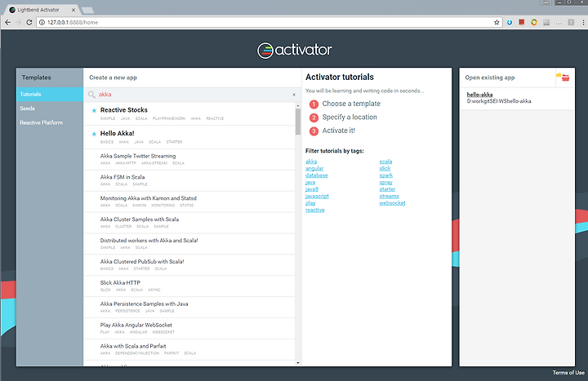Filter tutorials by database tag
Viewport: 588px width, 381px height.
click(317, 175)
